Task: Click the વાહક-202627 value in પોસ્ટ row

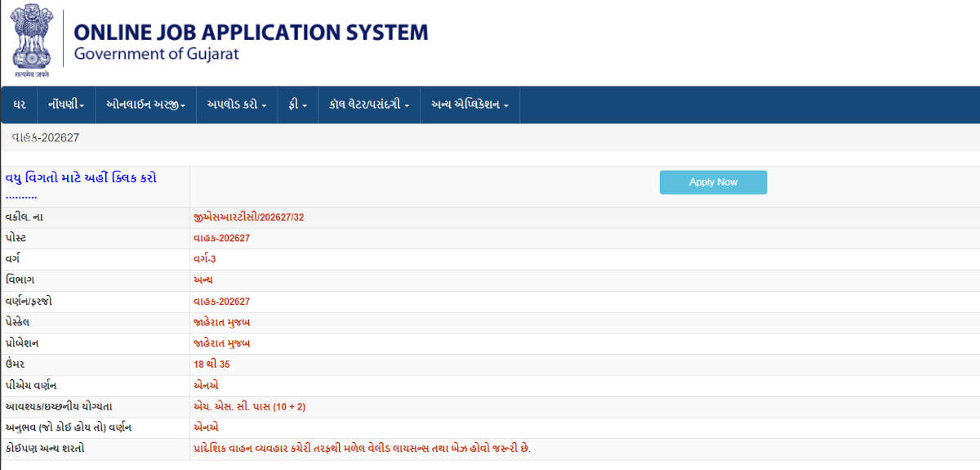Action: tap(221, 239)
